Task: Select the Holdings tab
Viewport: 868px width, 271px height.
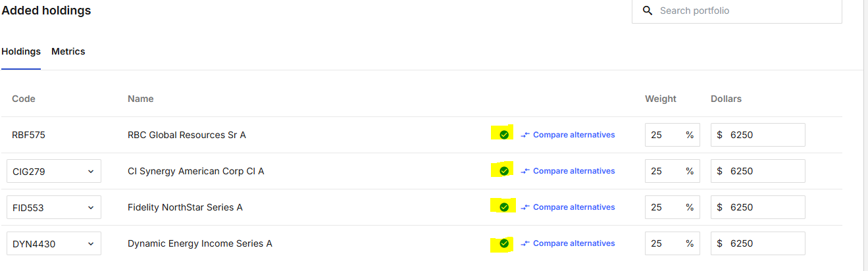Action: tap(21, 51)
